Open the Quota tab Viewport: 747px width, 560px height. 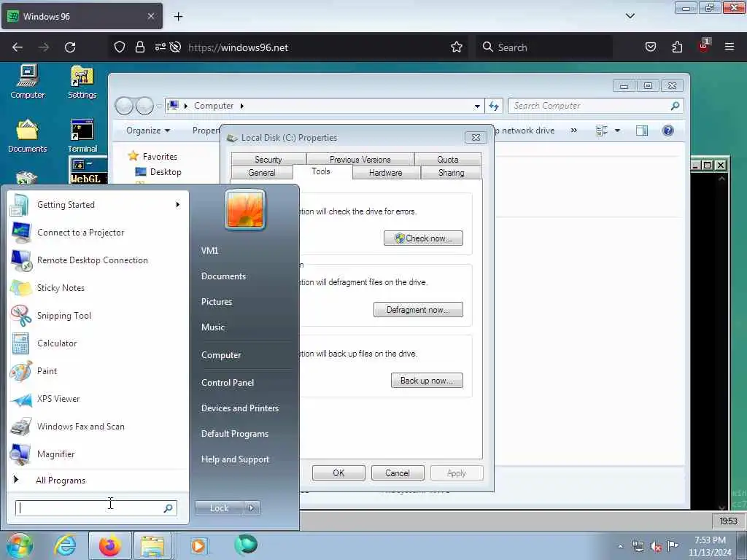coord(448,160)
